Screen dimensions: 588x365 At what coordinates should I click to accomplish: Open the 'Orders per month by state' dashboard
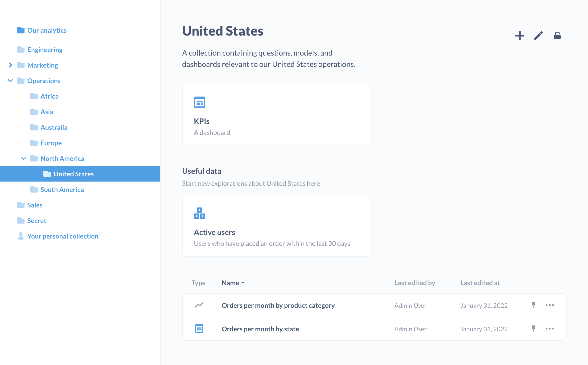[260, 329]
